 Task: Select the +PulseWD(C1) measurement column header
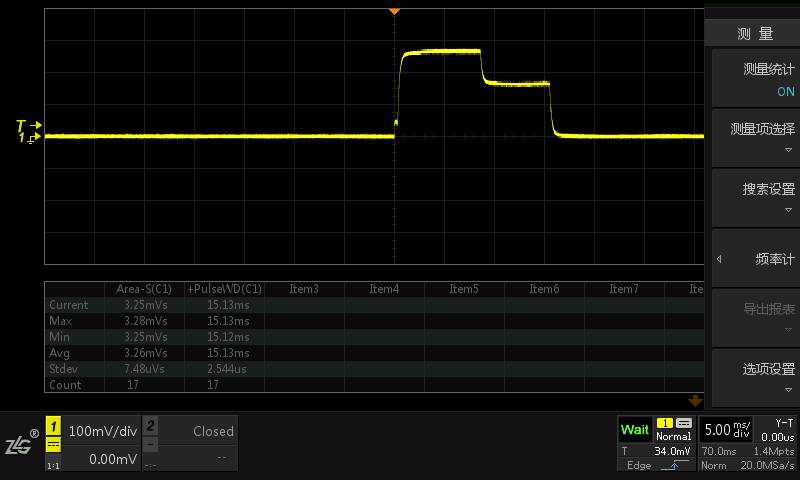tap(224, 289)
